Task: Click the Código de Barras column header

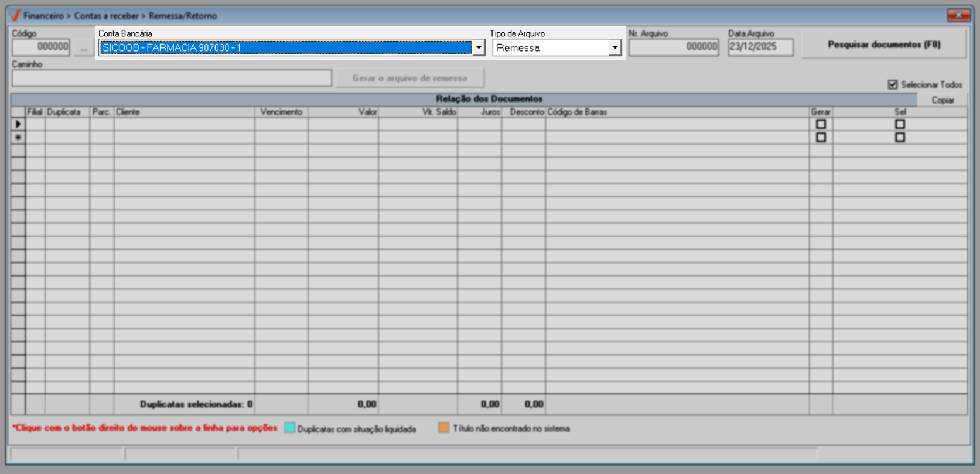Action: click(677, 112)
